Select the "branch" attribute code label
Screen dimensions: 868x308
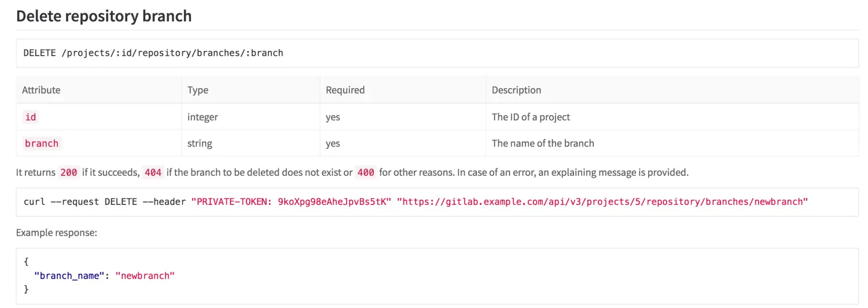[x=42, y=143]
